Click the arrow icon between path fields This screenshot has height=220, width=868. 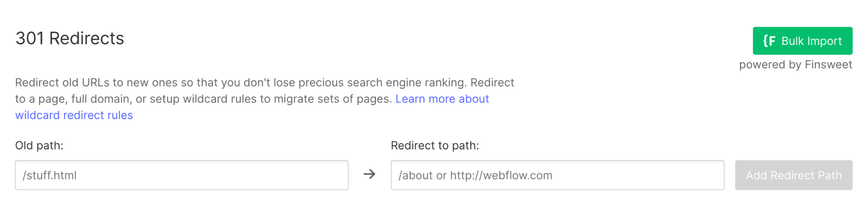click(369, 174)
